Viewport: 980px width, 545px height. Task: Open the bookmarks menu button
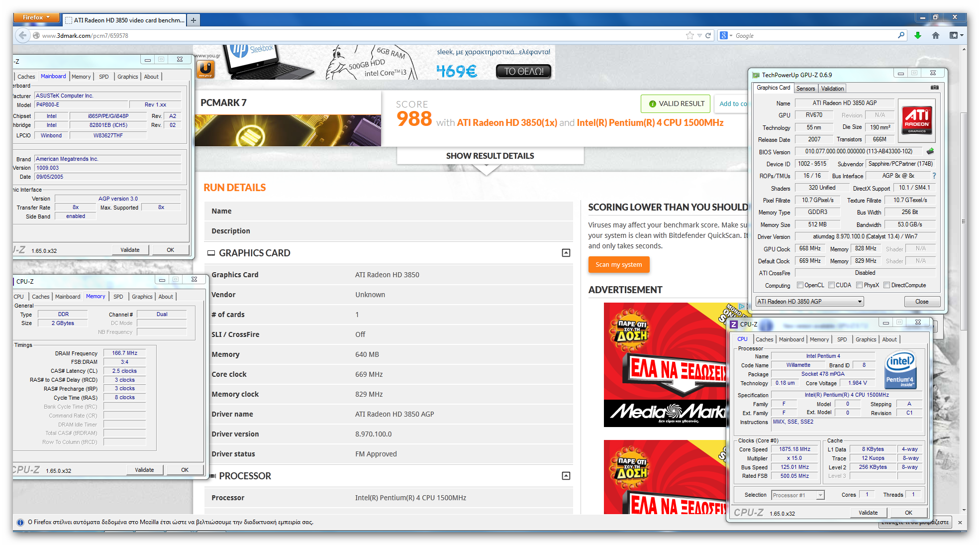[956, 35]
